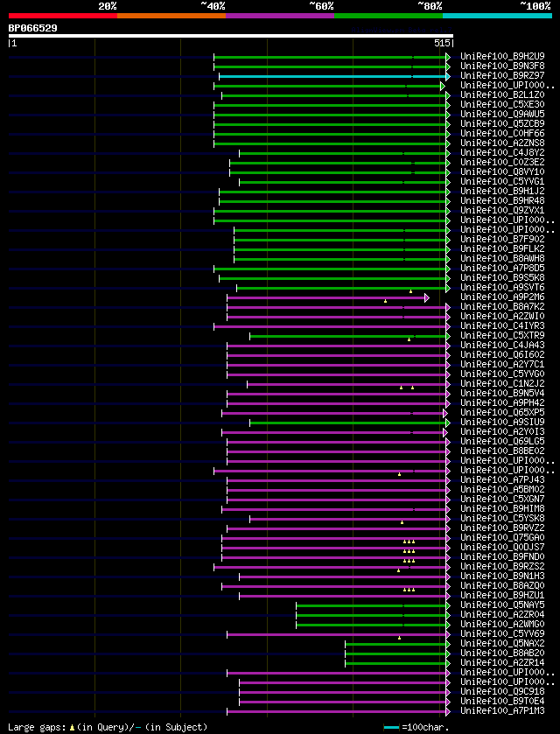View sequence UniRef100_A5BM02

[x=502, y=491]
